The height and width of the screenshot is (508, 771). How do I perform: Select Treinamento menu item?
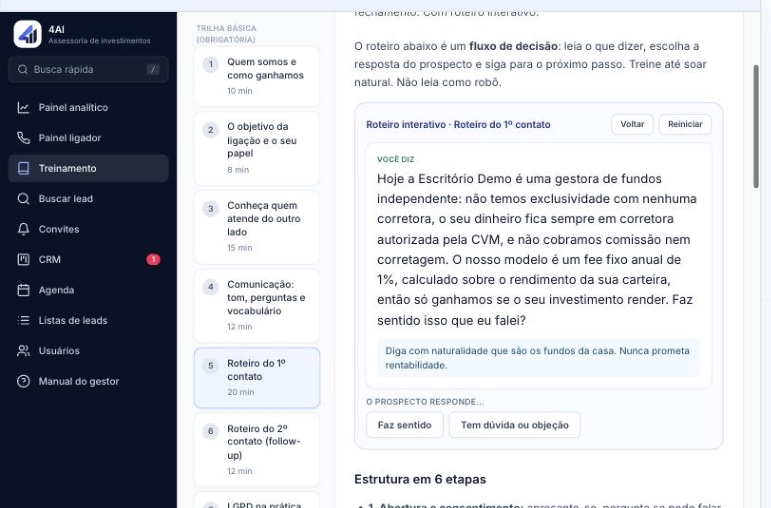(x=89, y=168)
